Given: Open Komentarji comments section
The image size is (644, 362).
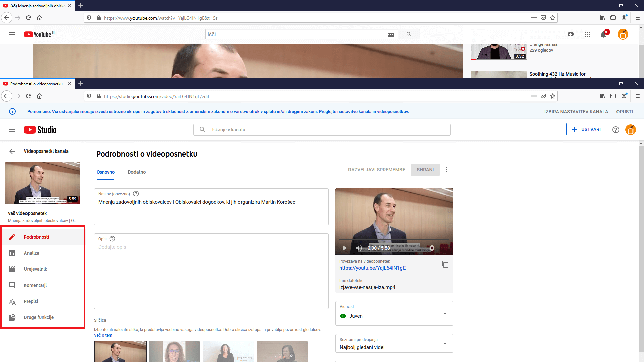Looking at the screenshot, I should [x=35, y=285].
